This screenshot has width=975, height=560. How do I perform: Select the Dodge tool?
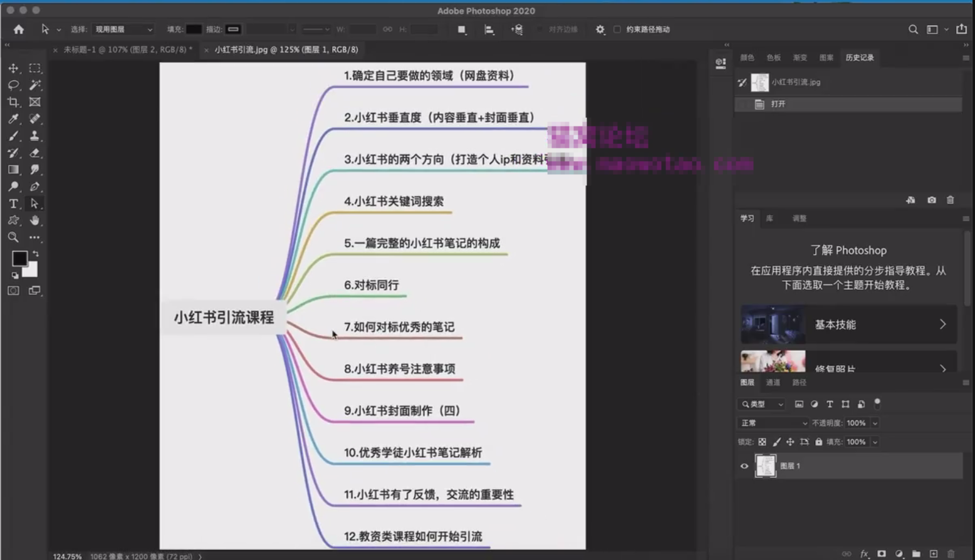(13, 187)
